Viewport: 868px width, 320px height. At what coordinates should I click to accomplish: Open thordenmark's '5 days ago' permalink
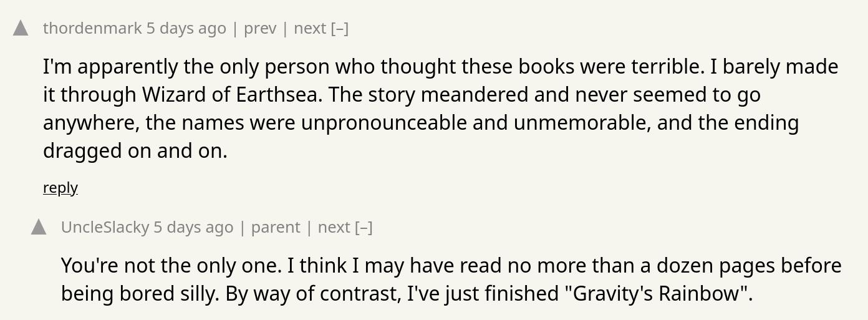[x=186, y=28]
